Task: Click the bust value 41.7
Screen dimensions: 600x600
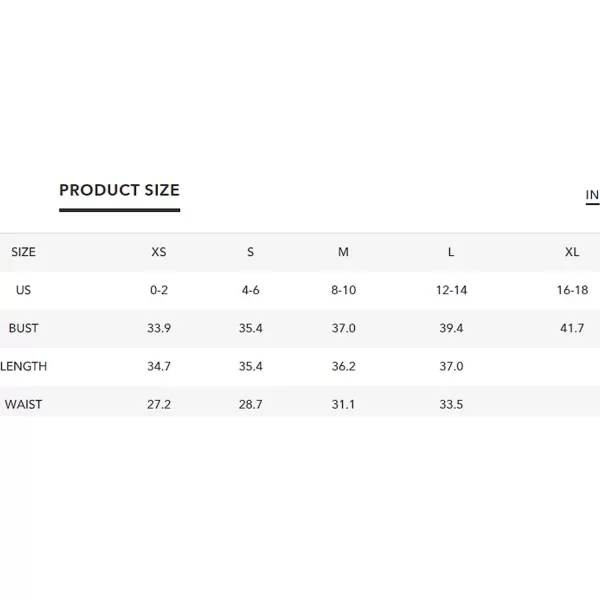Action: coord(572,328)
